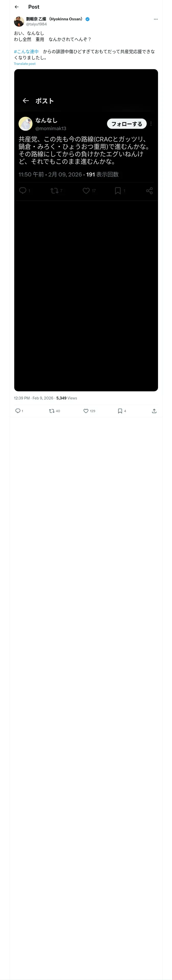Open the author's profile avatar
Image resolution: width=172 pixels, height=980 pixels.
tap(19, 21)
